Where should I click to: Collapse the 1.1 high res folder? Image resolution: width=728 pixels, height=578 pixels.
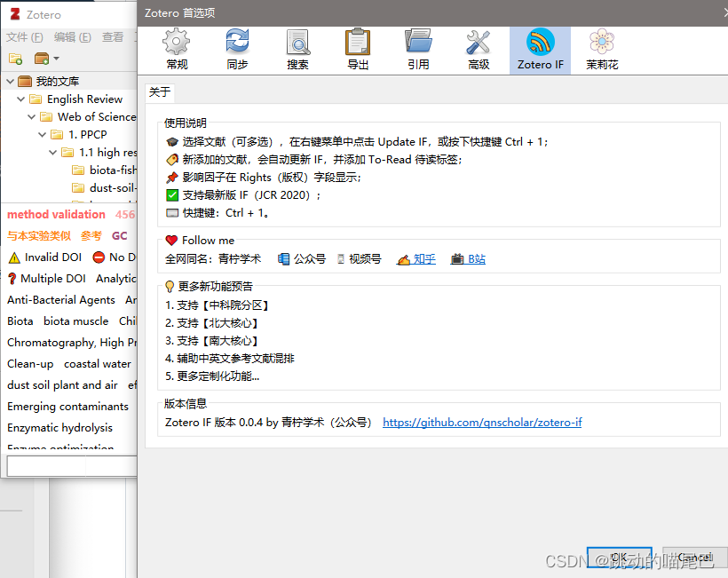pos(52,153)
